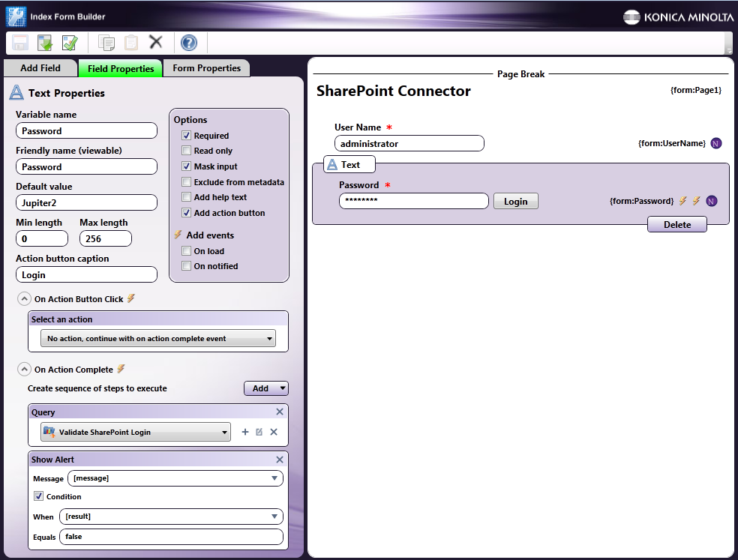
Task: Click the Paste clipboard icon
Action: tap(130, 43)
